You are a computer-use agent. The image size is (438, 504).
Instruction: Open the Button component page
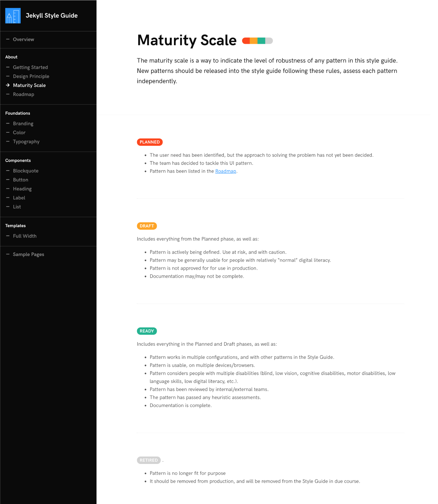pos(21,180)
